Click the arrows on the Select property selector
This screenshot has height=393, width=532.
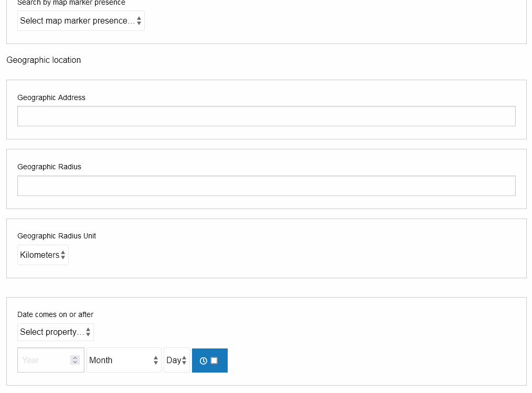[x=89, y=332]
